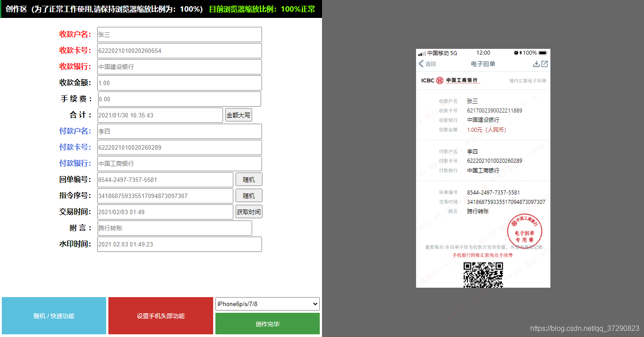Click the 收款卡号 input field
Viewport: 644px width, 337px height.
click(x=179, y=51)
